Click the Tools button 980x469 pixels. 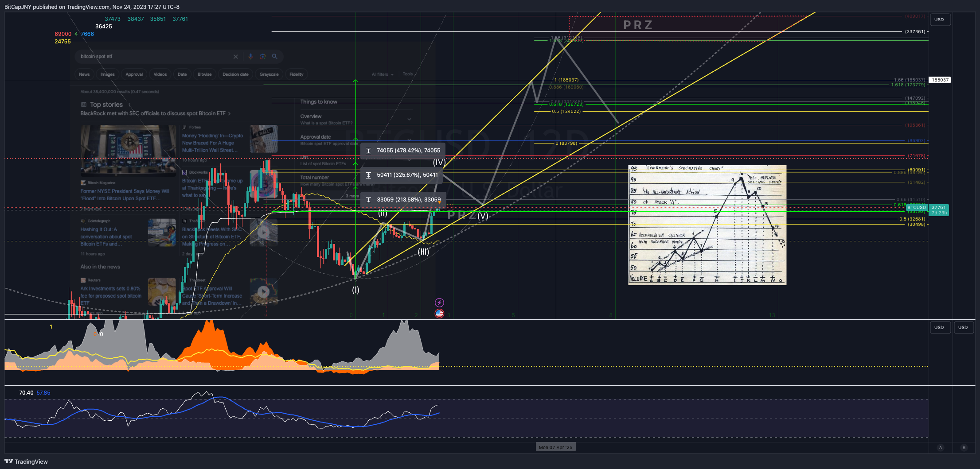tap(408, 74)
